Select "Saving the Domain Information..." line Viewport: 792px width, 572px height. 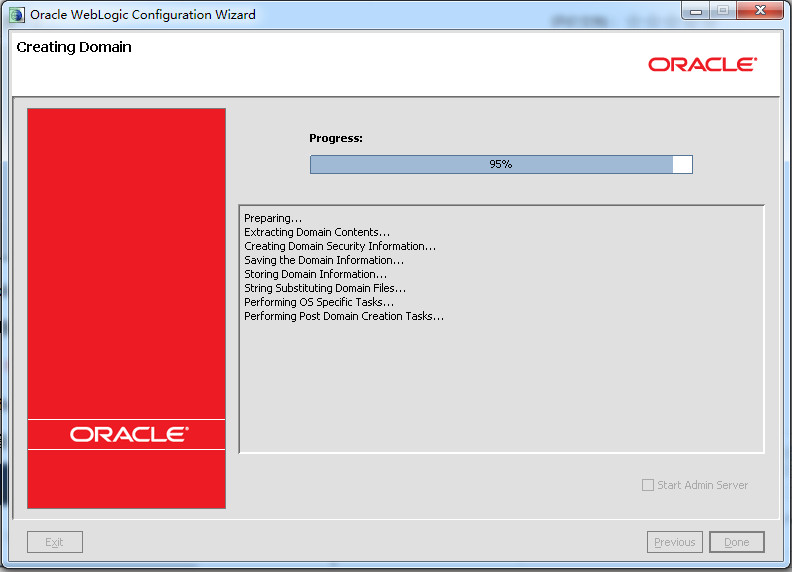click(x=324, y=260)
